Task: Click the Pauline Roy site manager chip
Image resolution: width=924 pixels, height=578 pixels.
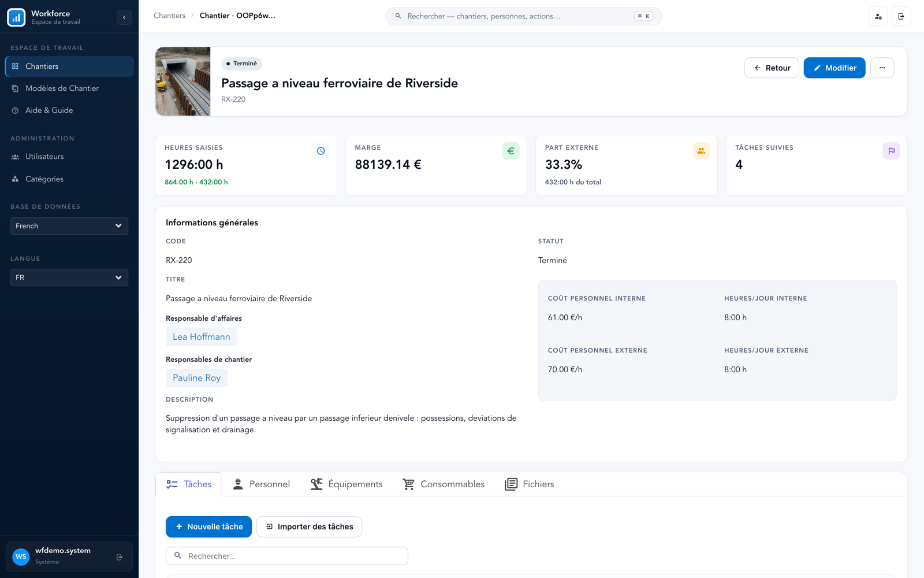Action: 197,378
